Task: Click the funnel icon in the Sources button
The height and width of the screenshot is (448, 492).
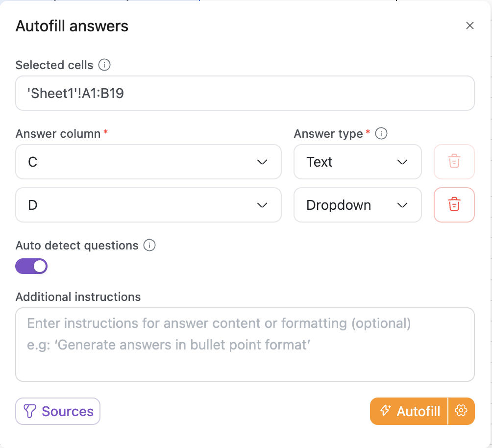Action: tap(30, 411)
